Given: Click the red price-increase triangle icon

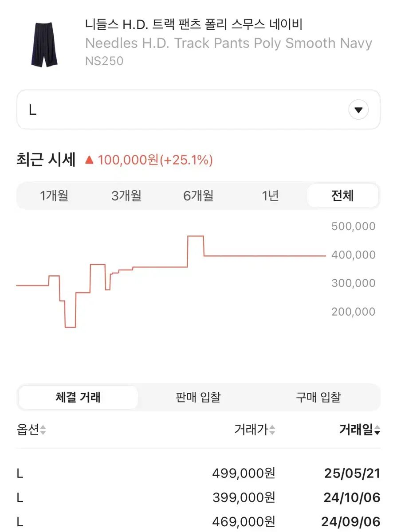Looking at the screenshot, I should click(89, 160).
